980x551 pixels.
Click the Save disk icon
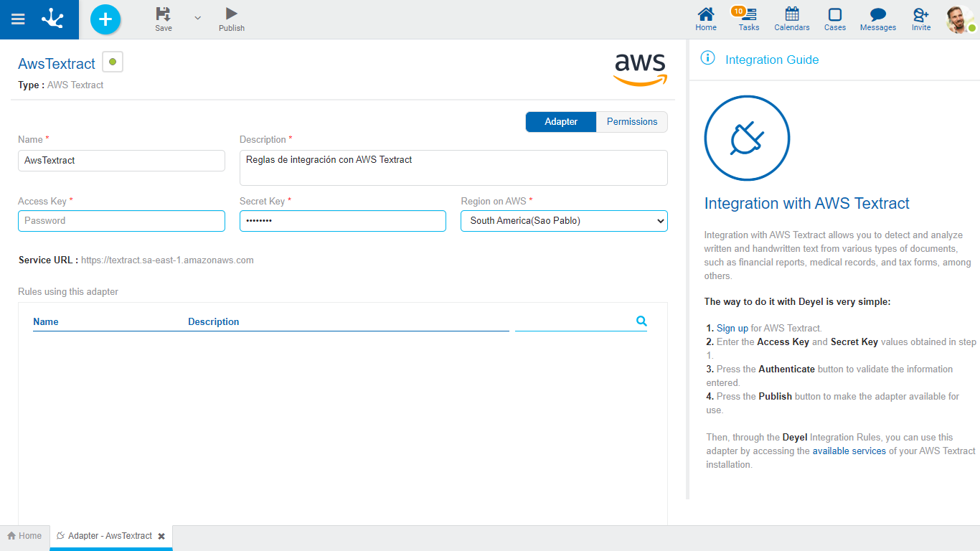pyautogui.click(x=164, y=14)
